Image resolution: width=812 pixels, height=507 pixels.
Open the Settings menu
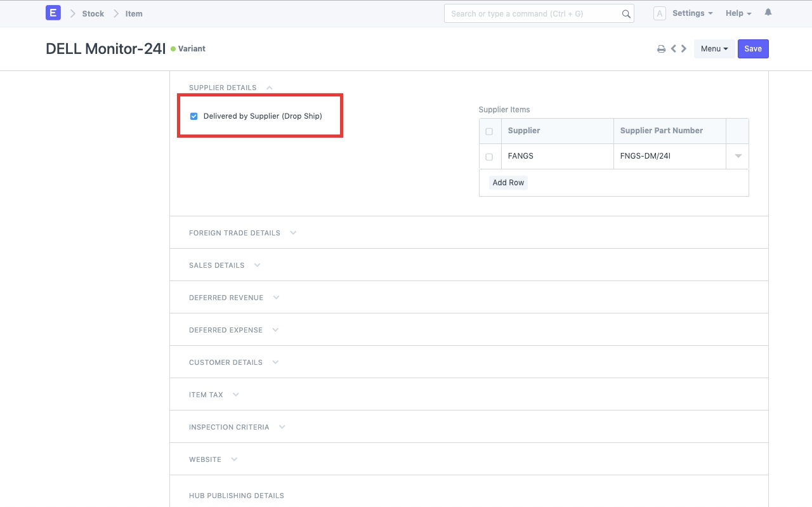tap(692, 13)
